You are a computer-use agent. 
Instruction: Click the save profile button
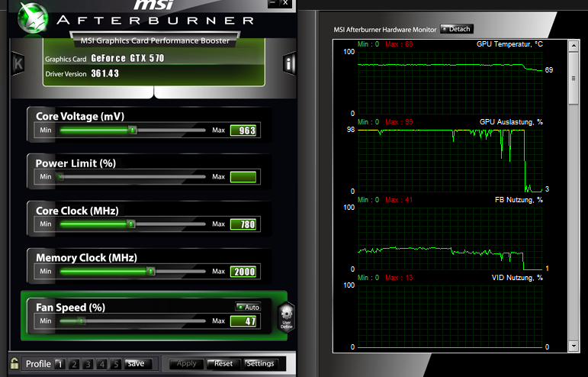(138, 363)
